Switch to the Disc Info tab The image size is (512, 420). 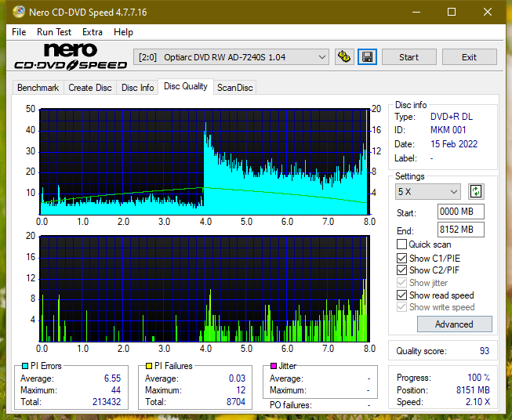click(x=137, y=88)
